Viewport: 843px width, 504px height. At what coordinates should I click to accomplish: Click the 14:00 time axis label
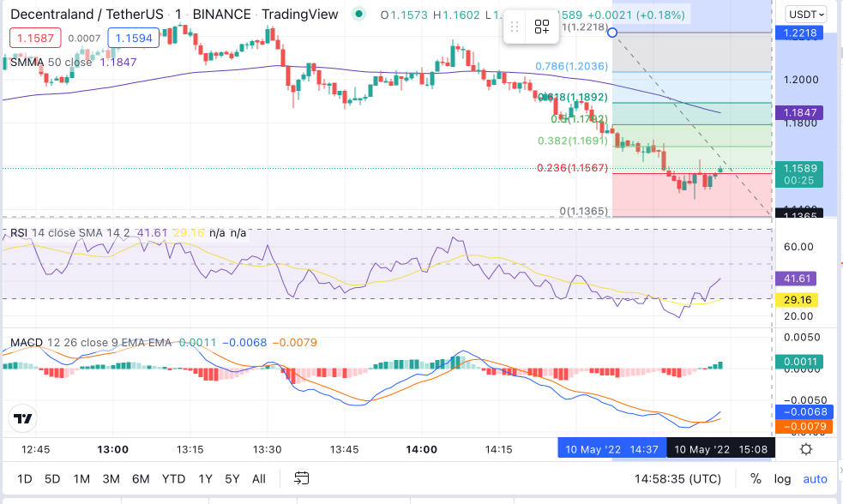pyautogui.click(x=421, y=449)
